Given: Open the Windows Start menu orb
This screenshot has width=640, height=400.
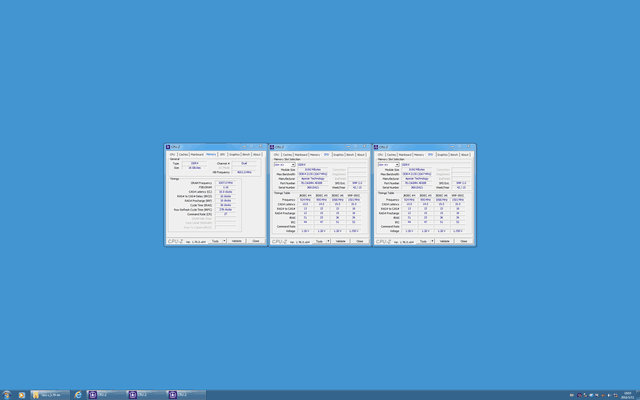Looking at the screenshot, I should coord(6,395).
